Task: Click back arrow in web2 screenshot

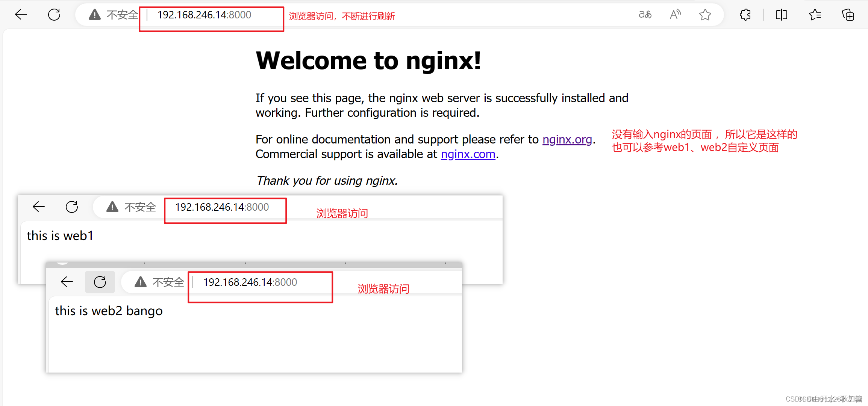Action: [67, 282]
